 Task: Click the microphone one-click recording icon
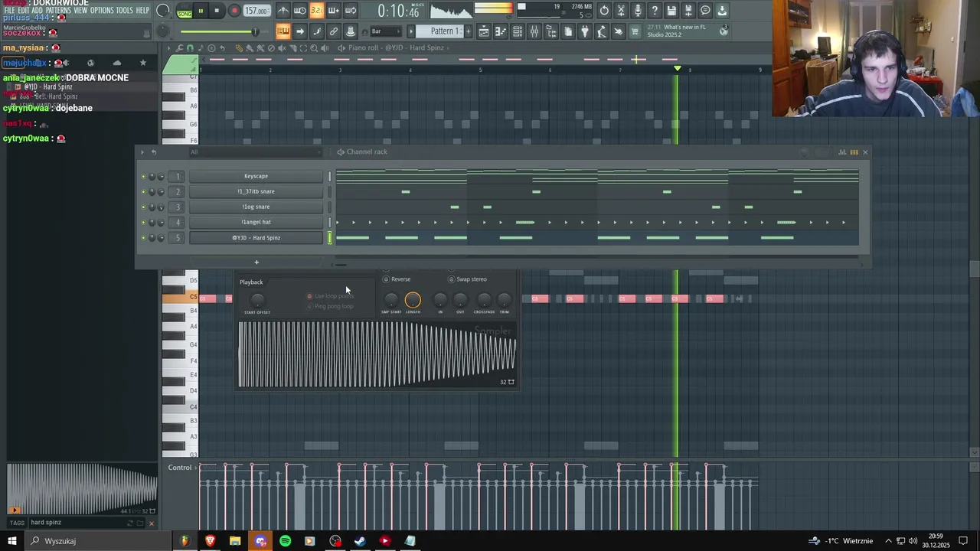click(638, 11)
